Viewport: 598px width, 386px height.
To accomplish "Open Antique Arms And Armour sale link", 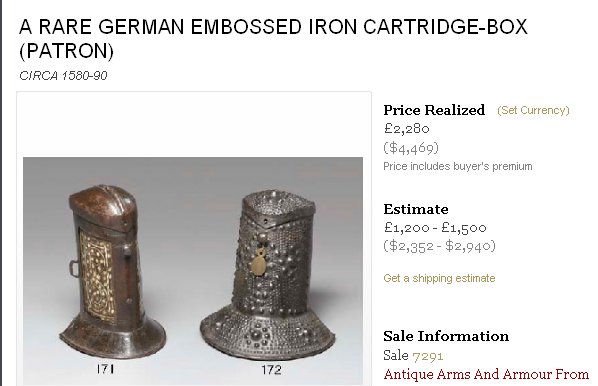I will 486,375.
